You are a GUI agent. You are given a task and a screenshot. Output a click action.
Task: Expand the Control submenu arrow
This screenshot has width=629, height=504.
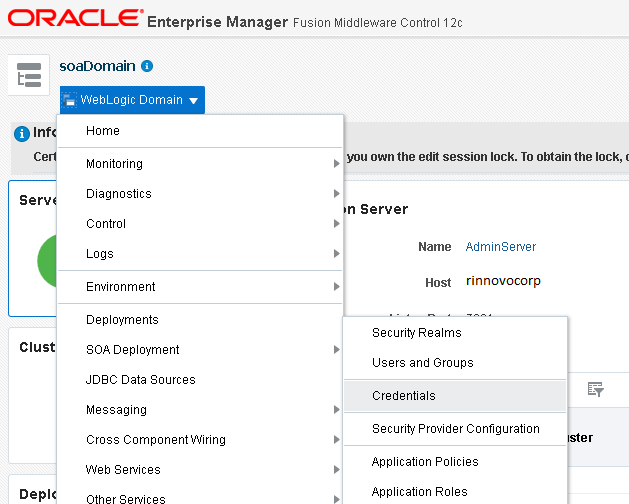pos(337,224)
